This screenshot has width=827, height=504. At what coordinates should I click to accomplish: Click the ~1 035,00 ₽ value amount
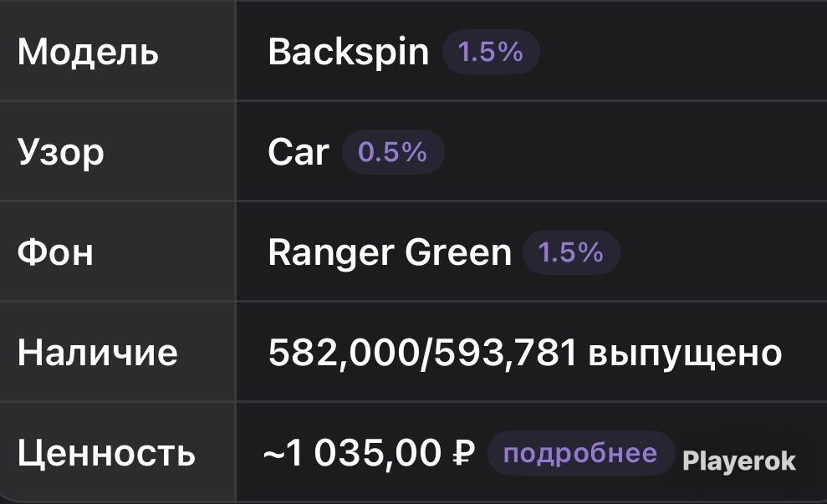point(370,453)
